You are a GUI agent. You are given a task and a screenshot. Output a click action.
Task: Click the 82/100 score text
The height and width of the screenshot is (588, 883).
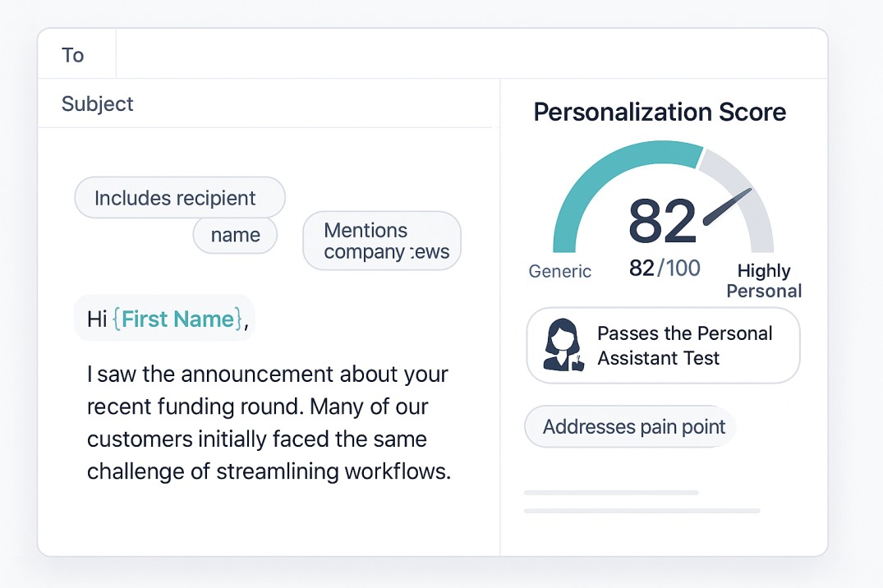point(665,268)
